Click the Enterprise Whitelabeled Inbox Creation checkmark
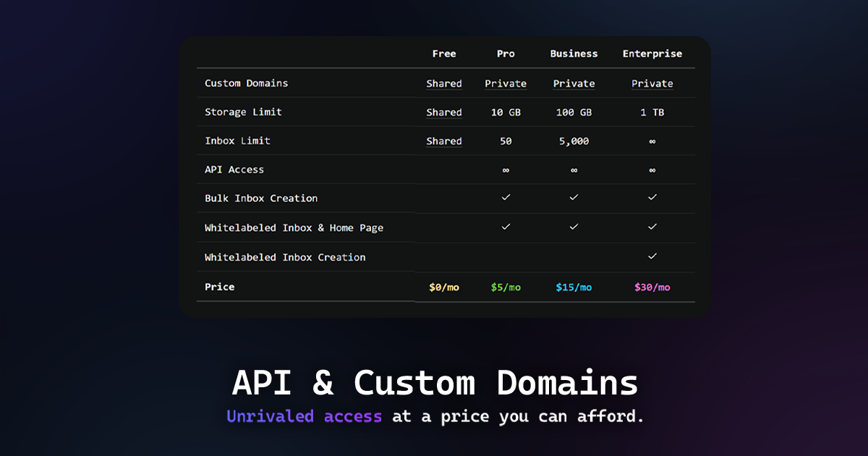Image resolution: width=868 pixels, height=456 pixels. tap(652, 256)
